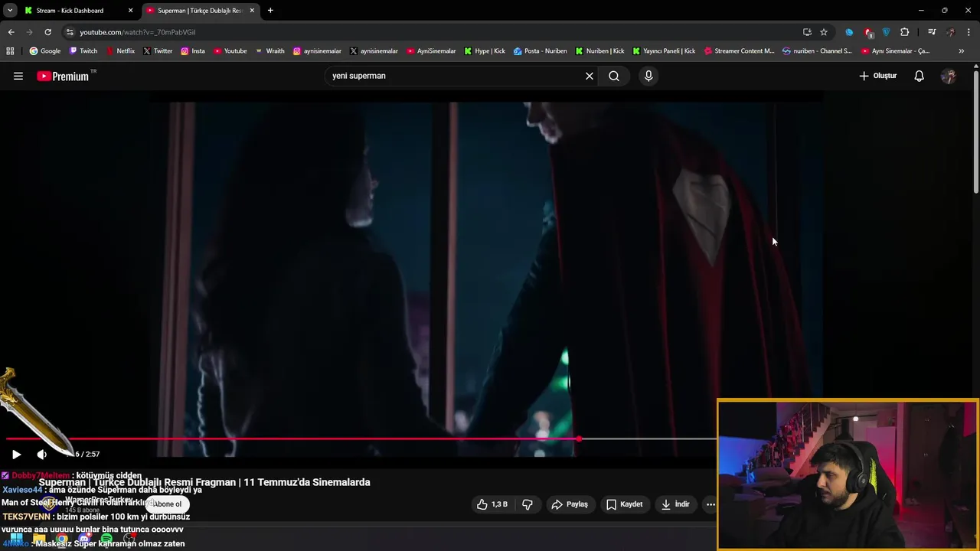The height and width of the screenshot is (551, 980).
Task: Open Twitch bookmark
Action: coord(83,51)
